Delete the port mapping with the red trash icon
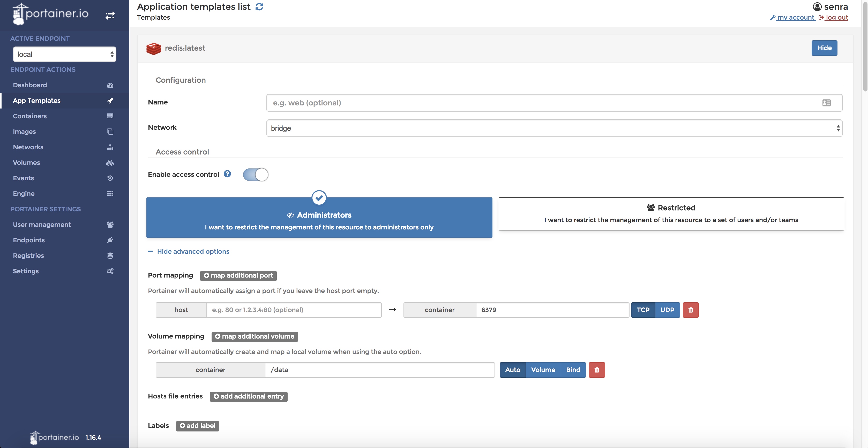 (690, 310)
